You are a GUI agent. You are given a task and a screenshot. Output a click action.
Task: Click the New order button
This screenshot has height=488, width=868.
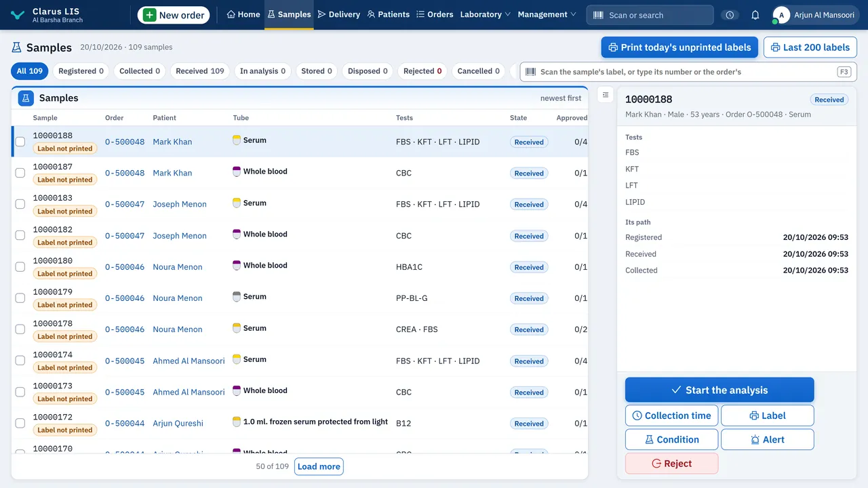pyautogui.click(x=174, y=15)
